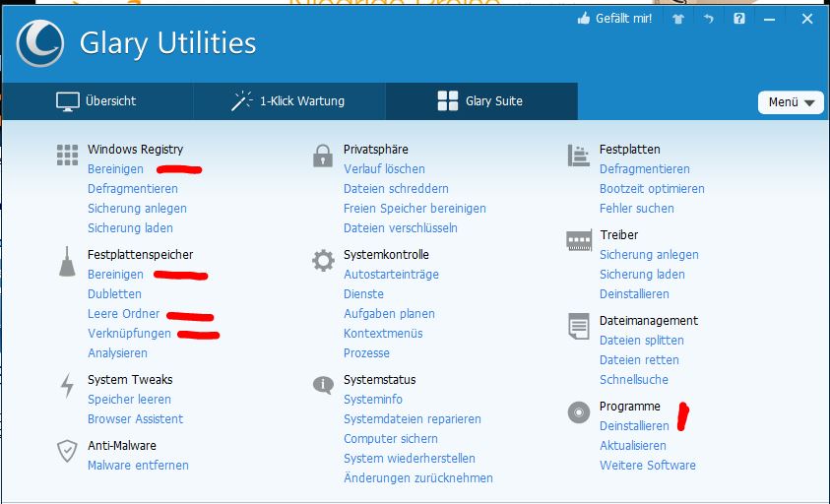Click the Anti-Malware shield icon
The image size is (830, 504).
(x=67, y=451)
